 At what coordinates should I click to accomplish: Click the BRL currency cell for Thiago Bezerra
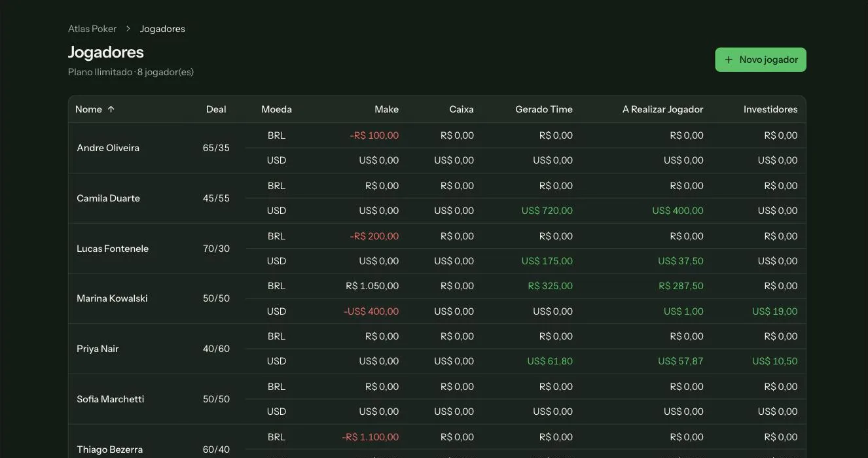[x=276, y=437]
